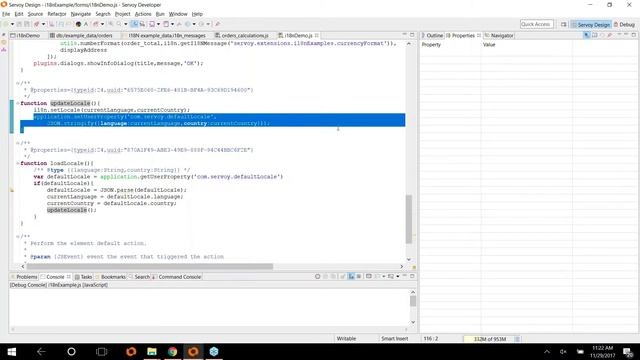Maximize the Properties view panel
The height and width of the screenshot is (360, 640).
(x=633, y=35)
